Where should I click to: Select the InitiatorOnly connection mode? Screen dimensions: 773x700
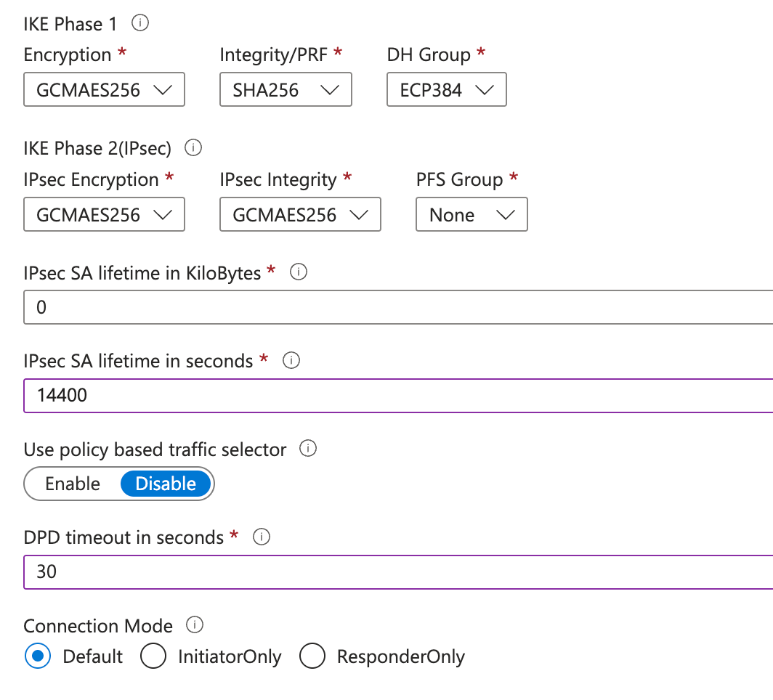pyautogui.click(x=153, y=656)
